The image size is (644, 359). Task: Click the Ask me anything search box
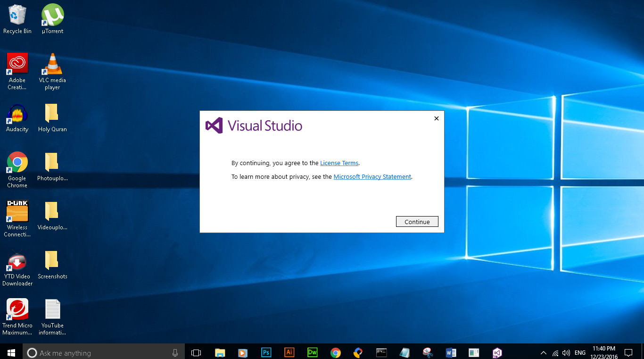tap(104, 352)
